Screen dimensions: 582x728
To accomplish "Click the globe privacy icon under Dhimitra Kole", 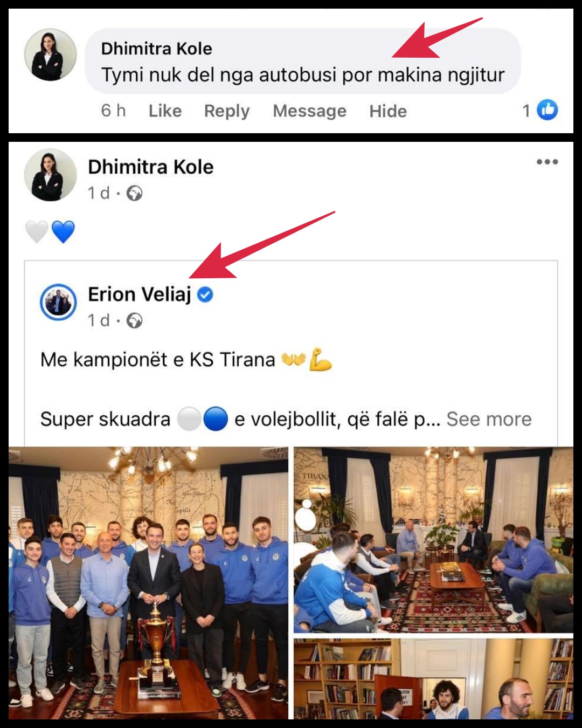I will [x=134, y=193].
